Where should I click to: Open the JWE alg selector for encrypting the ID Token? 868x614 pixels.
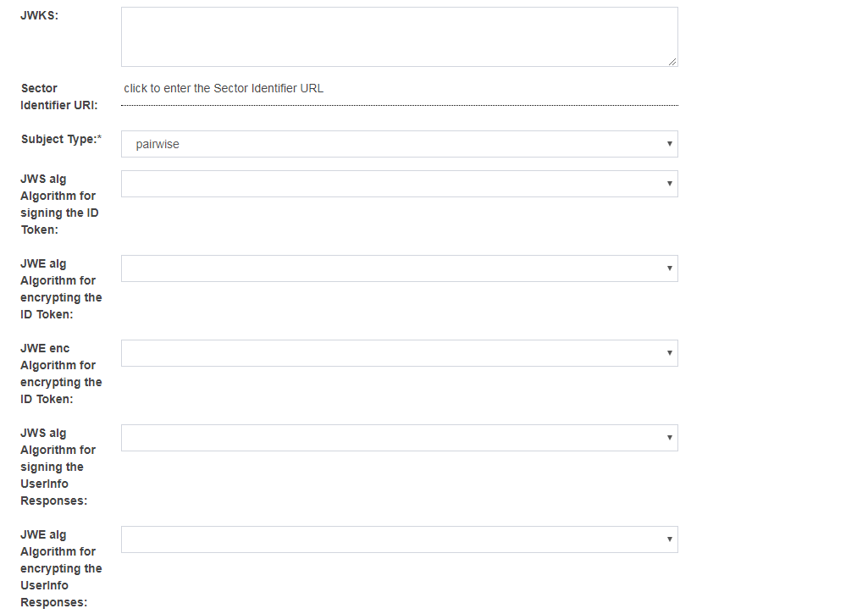398,268
